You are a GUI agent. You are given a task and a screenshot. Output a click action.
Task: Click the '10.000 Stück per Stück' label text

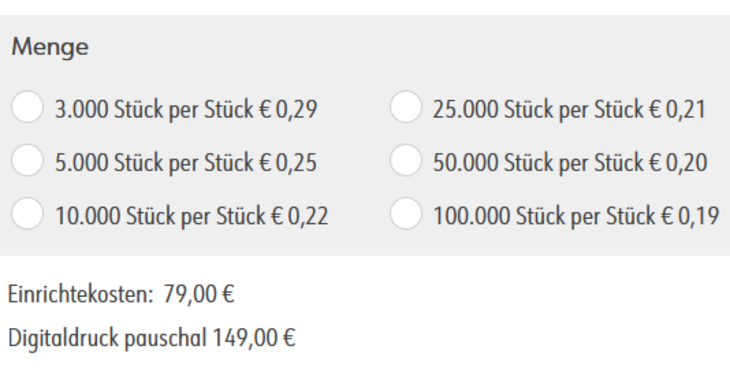161,216
